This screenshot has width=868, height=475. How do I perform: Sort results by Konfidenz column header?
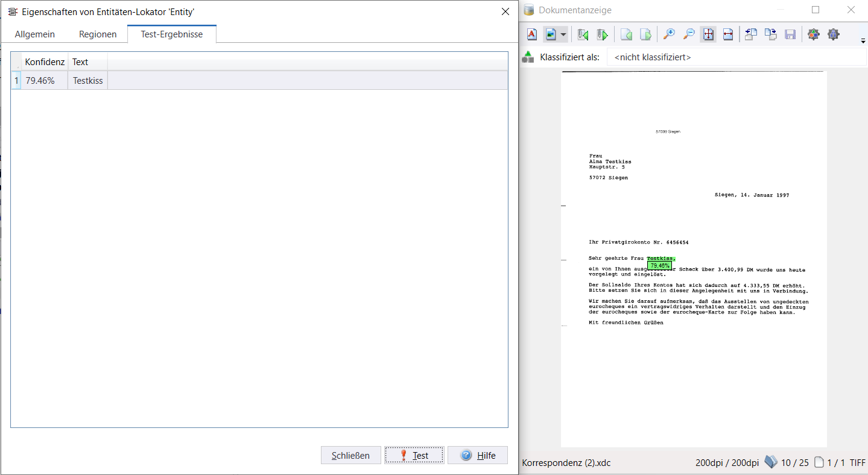pos(45,61)
